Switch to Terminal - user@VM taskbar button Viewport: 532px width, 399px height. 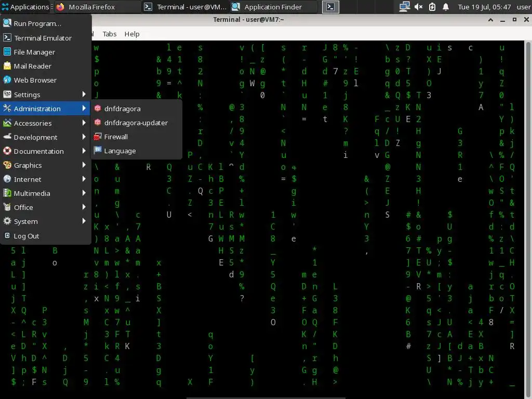(185, 7)
